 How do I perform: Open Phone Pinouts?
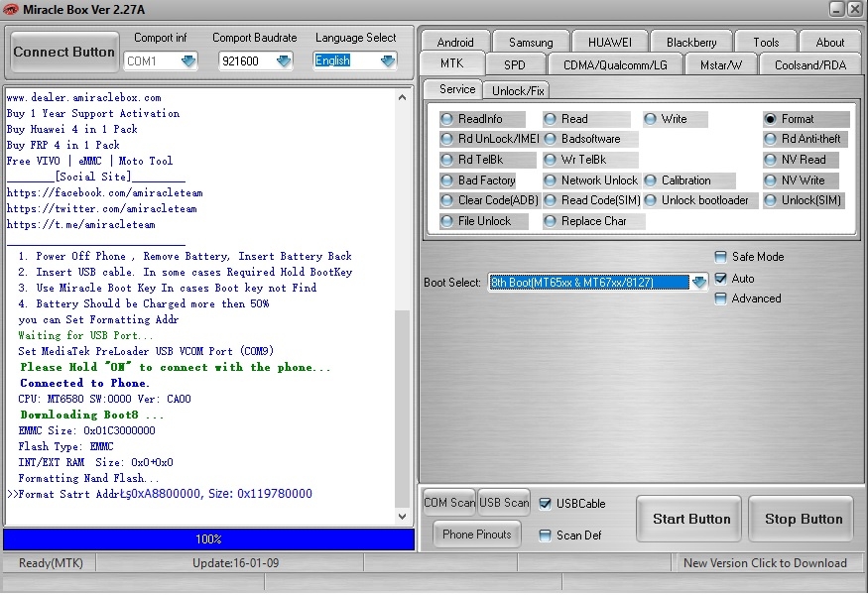(476, 535)
